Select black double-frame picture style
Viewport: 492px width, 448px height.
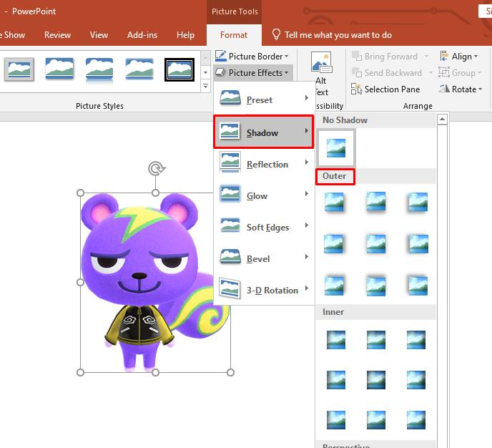[x=179, y=69]
